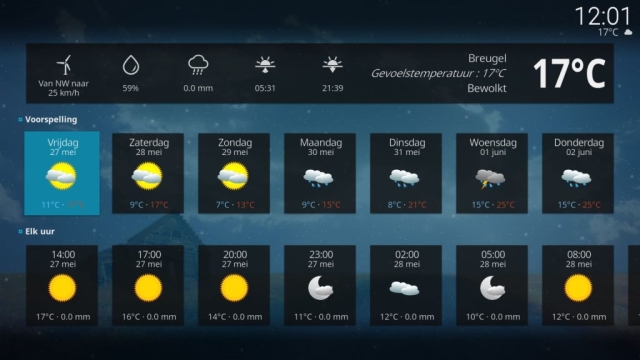Select the 08:00 28 mei hourly tile
640x360 pixels.
(578, 285)
